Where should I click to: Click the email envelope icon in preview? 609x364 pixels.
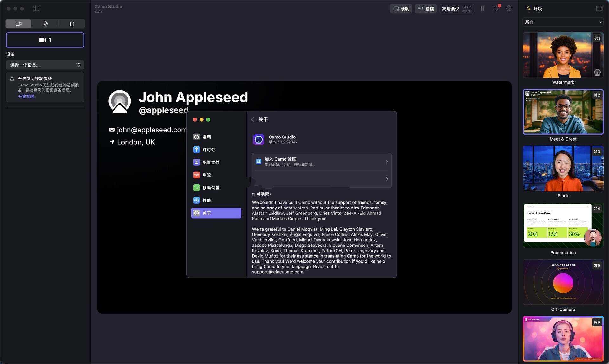tap(112, 130)
